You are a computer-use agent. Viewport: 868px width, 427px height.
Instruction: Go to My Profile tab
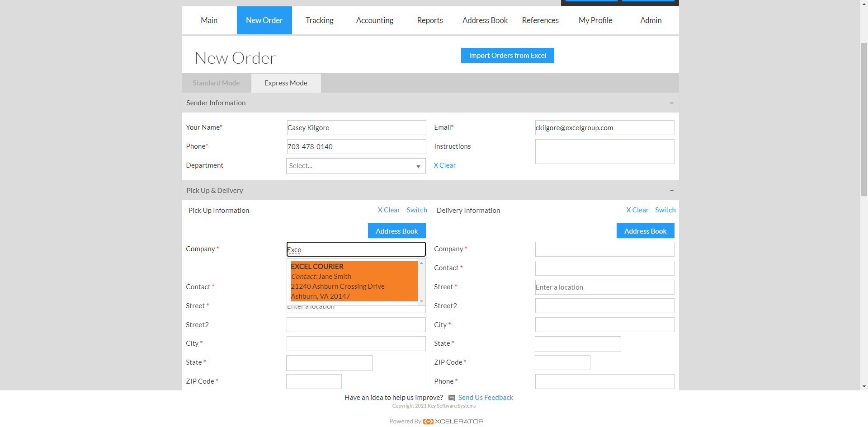pos(595,20)
